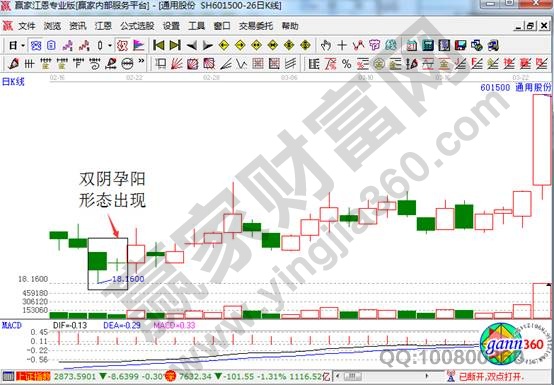
Task: Toggle the red 权 adjustment button
Action: coord(122,46)
